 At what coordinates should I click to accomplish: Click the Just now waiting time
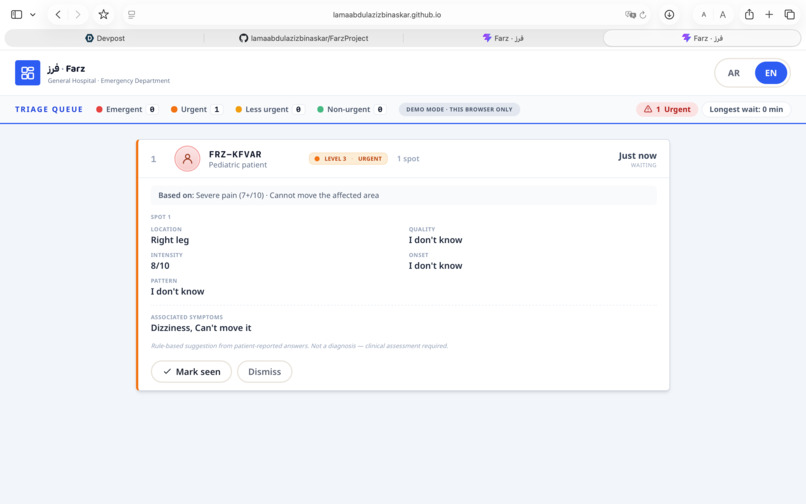[637, 155]
